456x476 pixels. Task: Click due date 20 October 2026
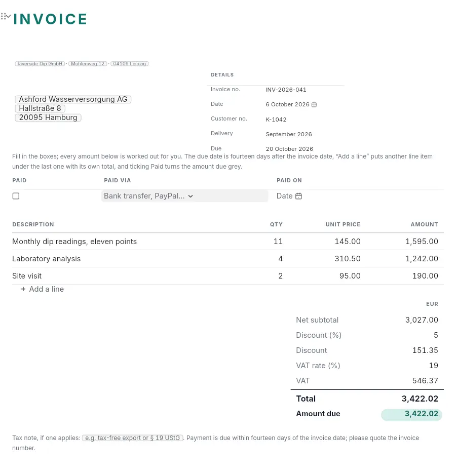coord(289,149)
